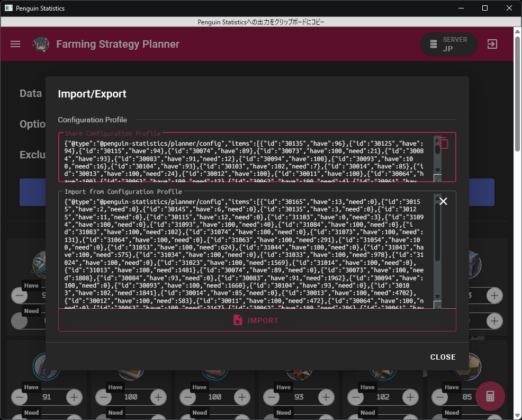Decrease Have value of 102 item

point(356,397)
